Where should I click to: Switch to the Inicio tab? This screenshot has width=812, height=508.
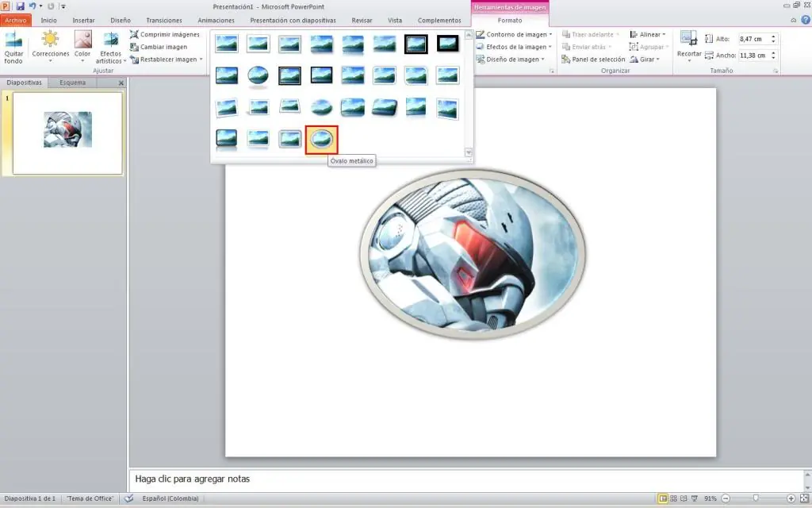click(48, 20)
